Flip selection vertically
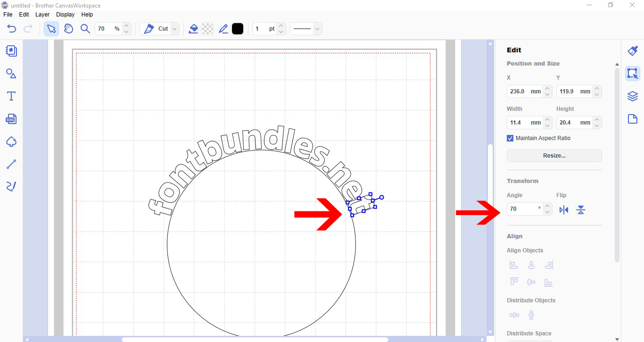Screen dimensions: 644x342 (x=581, y=210)
